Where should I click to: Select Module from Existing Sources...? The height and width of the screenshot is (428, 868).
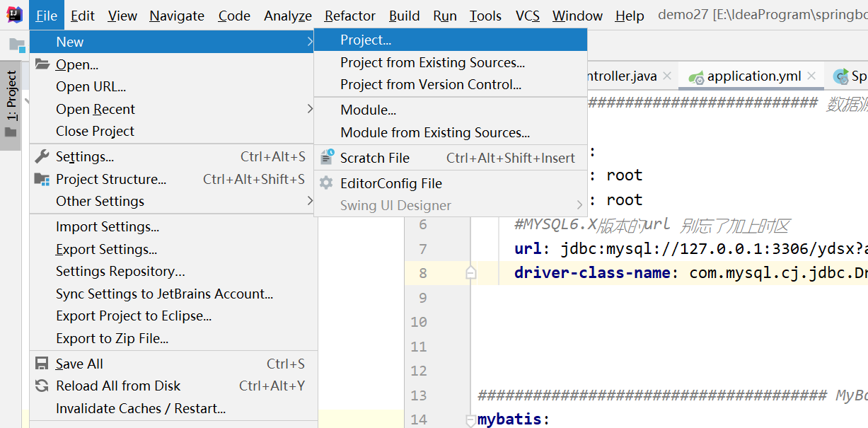click(x=451, y=132)
